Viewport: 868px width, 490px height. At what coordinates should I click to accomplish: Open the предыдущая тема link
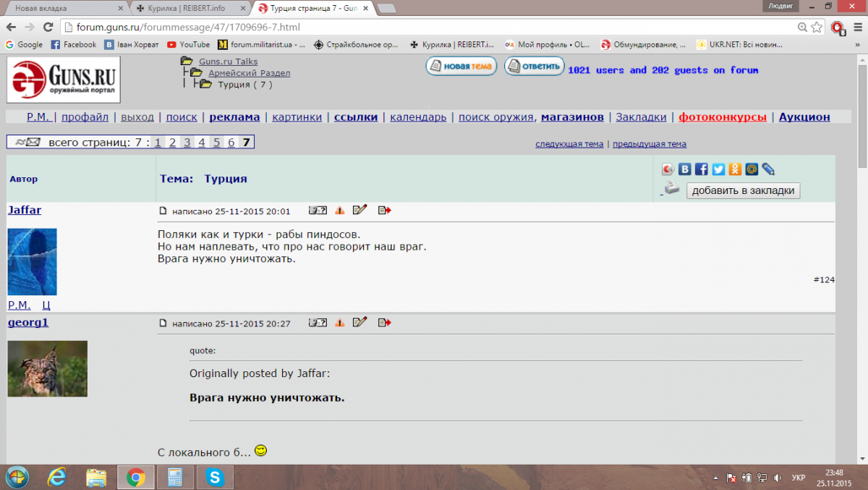pyautogui.click(x=650, y=144)
